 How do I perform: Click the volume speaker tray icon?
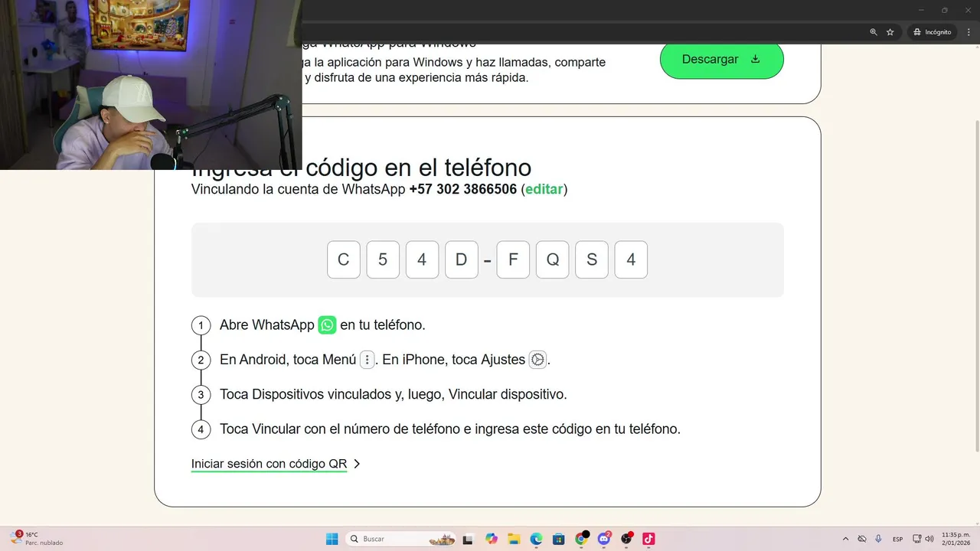(929, 539)
